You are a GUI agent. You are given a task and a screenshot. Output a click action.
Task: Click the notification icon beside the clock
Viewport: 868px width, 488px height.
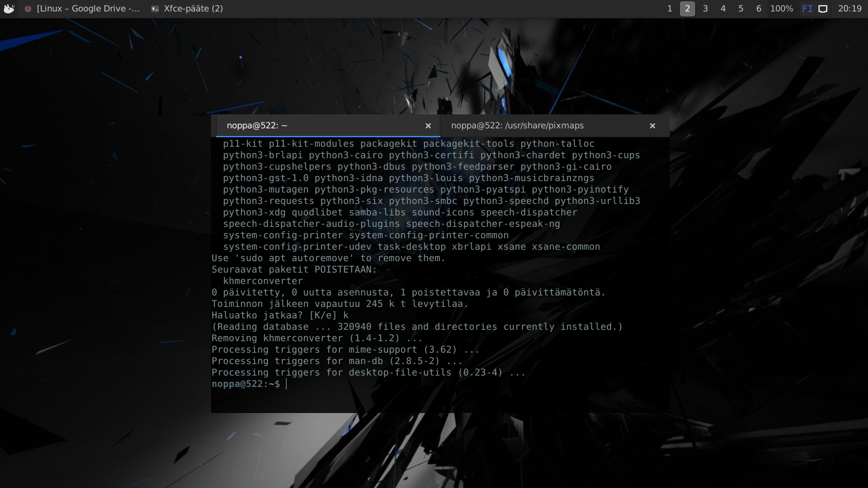pyautogui.click(x=823, y=9)
